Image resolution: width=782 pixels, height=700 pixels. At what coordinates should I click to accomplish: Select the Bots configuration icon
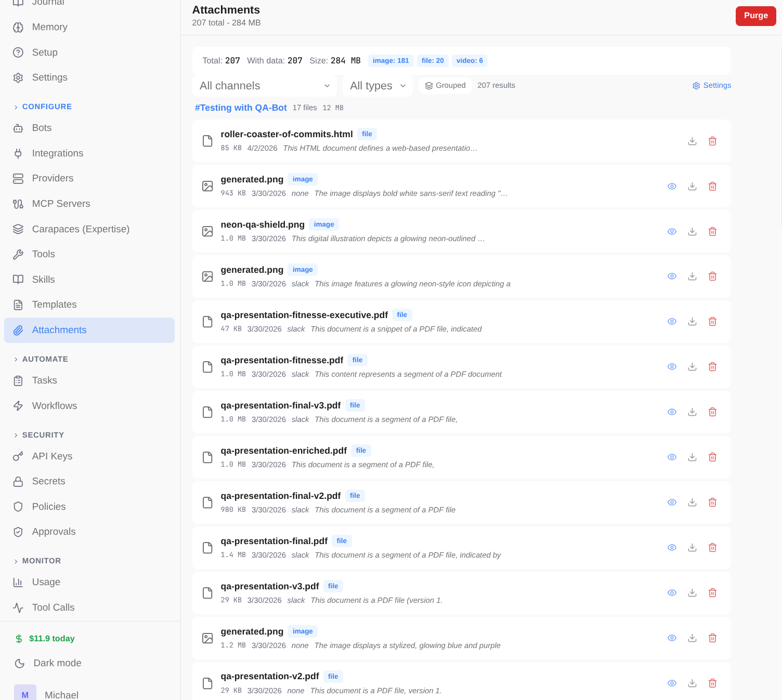tap(18, 128)
